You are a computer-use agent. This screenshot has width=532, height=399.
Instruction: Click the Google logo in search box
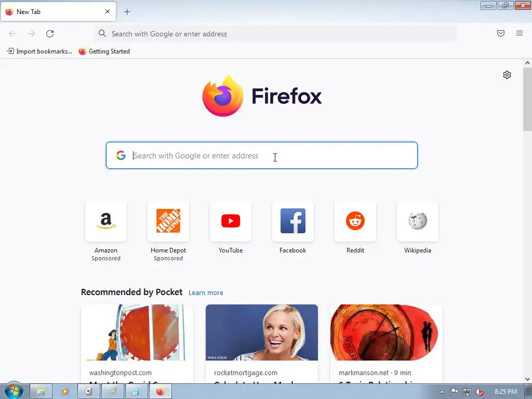[121, 155]
